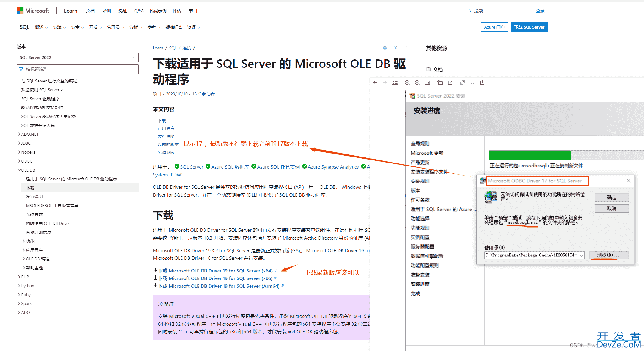
Task: Expand the Node.js tree node
Action: tap(19, 152)
